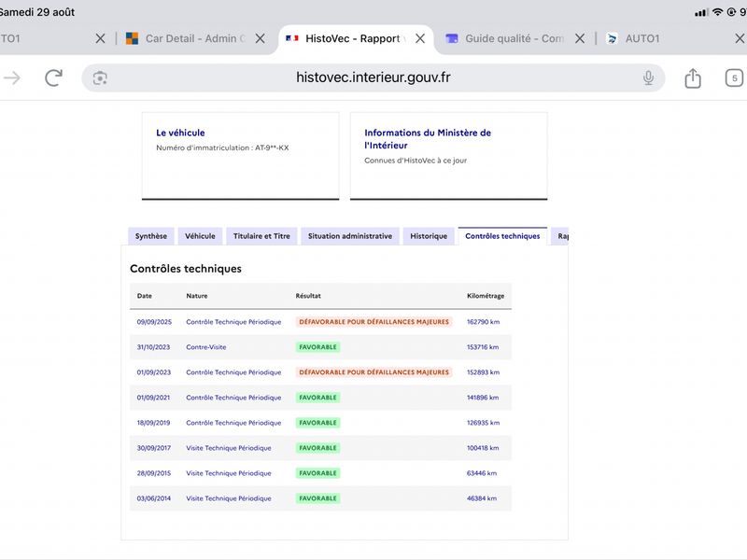Image resolution: width=747 pixels, height=560 pixels.
Task: Click the 126935 km mileage value
Action: coord(483,423)
